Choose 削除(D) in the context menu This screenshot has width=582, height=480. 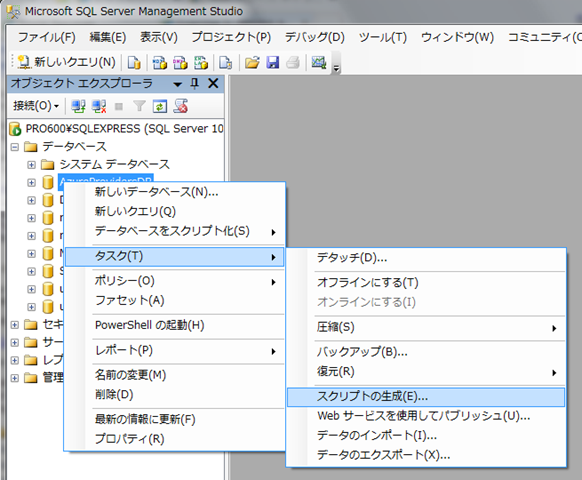pyautogui.click(x=174, y=395)
